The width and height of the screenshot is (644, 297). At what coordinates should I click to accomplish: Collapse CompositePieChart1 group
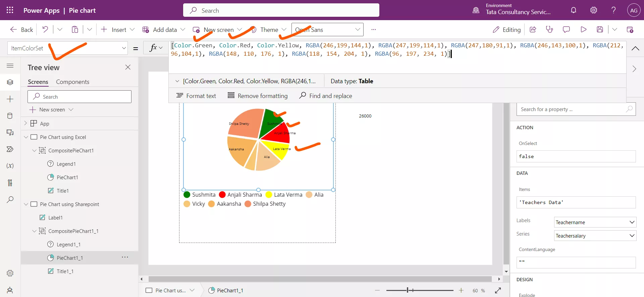coord(34,150)
